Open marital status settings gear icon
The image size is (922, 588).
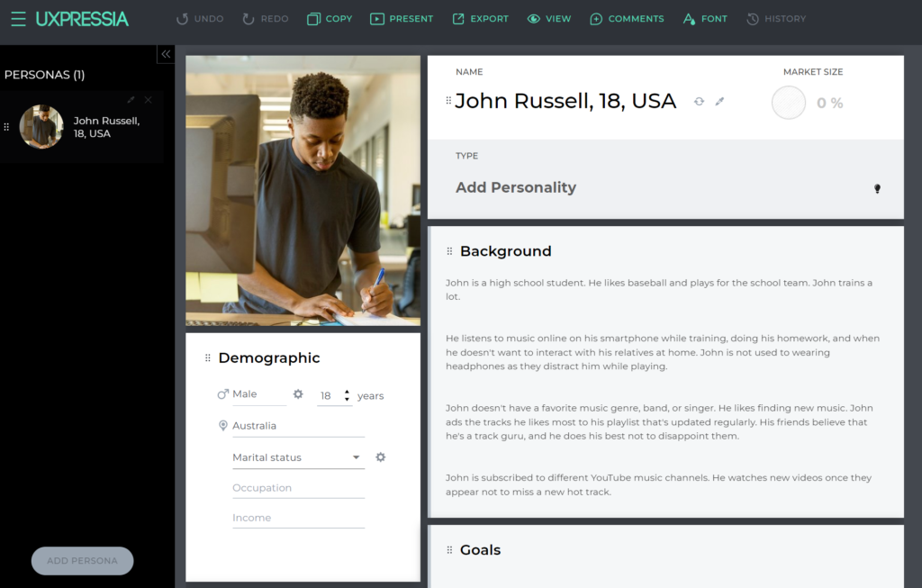[x=380, y=457]
